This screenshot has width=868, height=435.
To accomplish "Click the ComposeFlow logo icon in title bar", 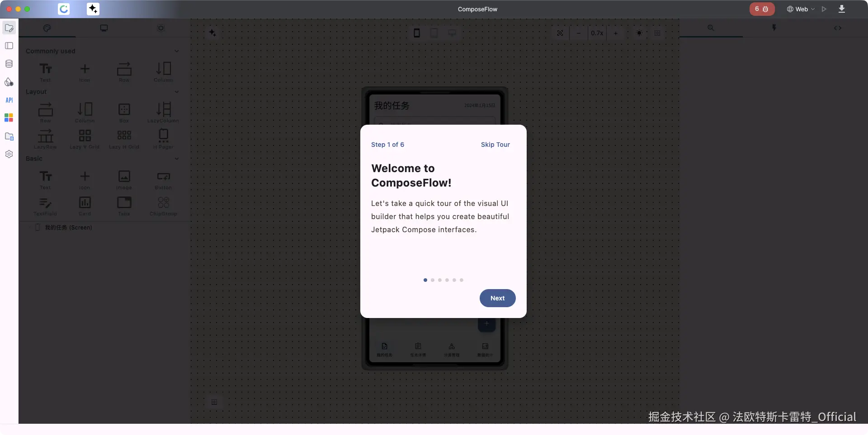I will [x=64, y=9].
